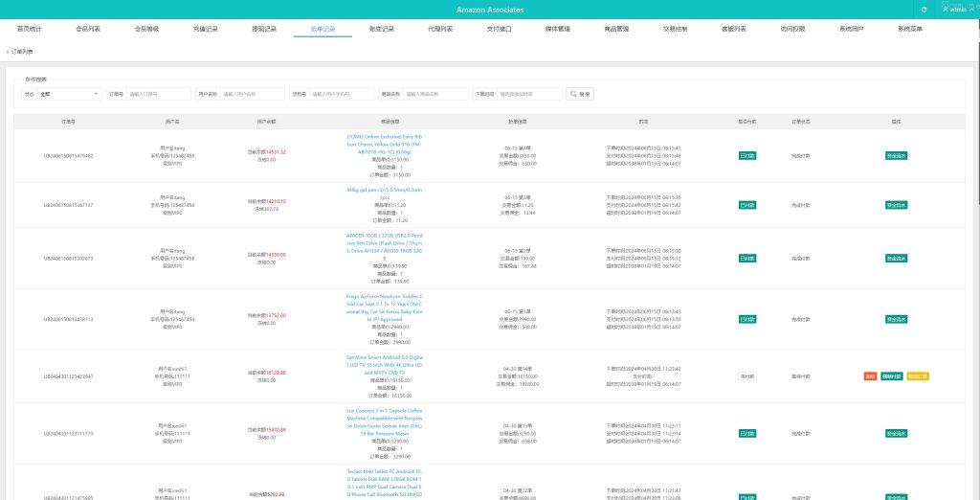
Task: Click the yellow action button on the unpaid order
Action: (917, 376)
